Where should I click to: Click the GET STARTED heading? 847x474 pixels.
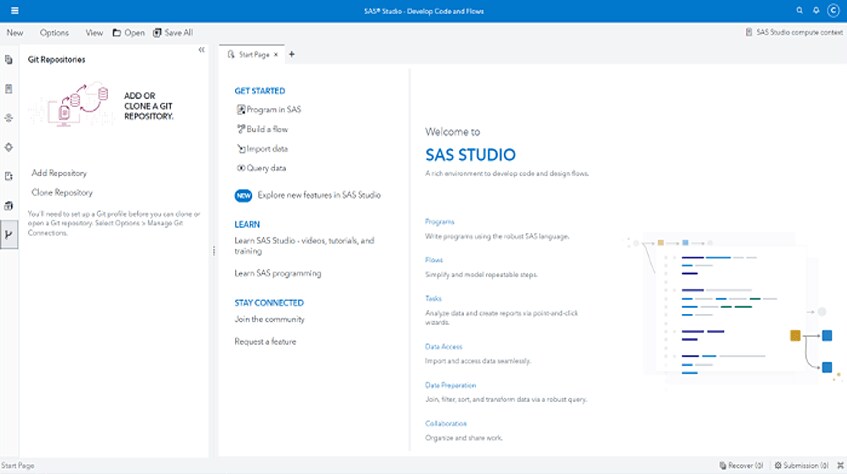[259, 91]
